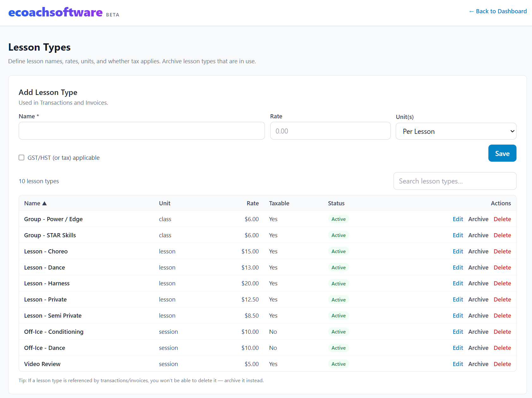Edit the Lesson - Dance row

(457, 268)
